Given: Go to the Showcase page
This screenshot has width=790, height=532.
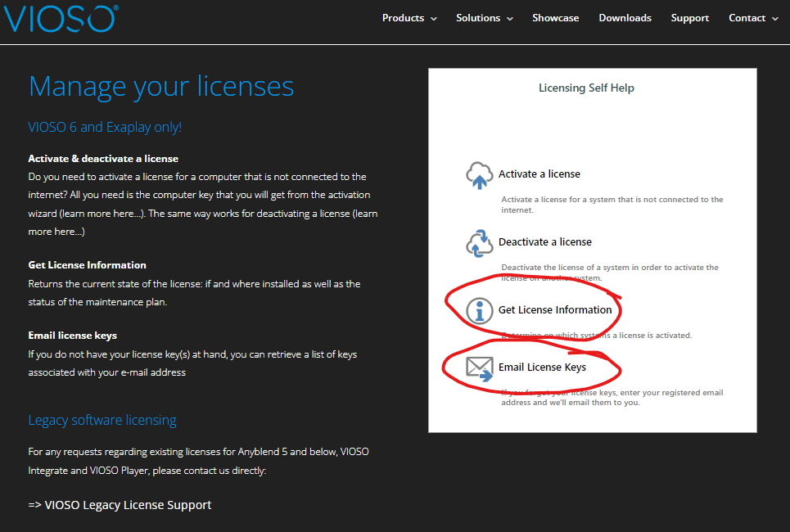Looking at the screenshot, I should click(555, 18).
